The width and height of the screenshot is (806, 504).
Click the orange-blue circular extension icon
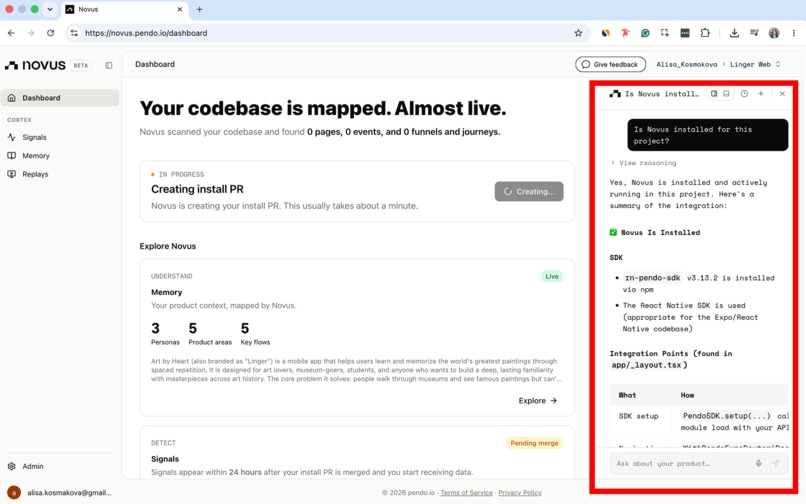point(606,33)
